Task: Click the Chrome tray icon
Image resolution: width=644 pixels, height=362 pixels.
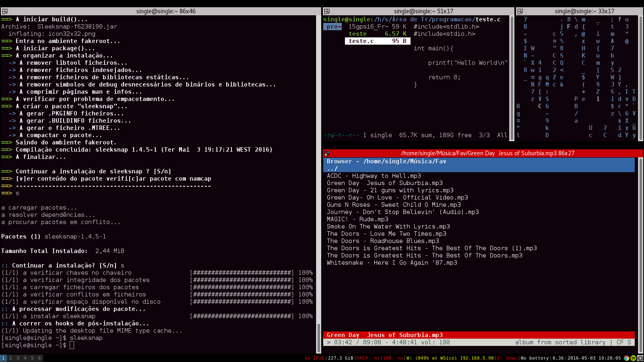Action: [627, 358]
